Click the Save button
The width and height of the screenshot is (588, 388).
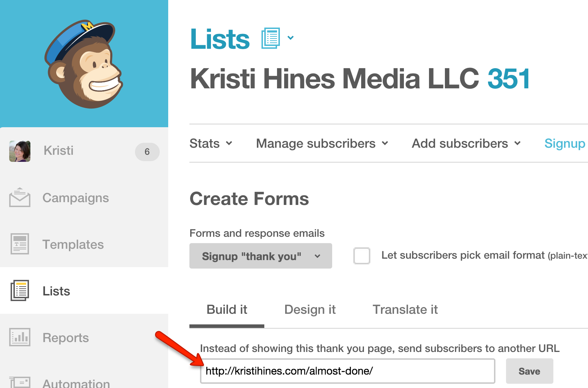coord(529,371)
